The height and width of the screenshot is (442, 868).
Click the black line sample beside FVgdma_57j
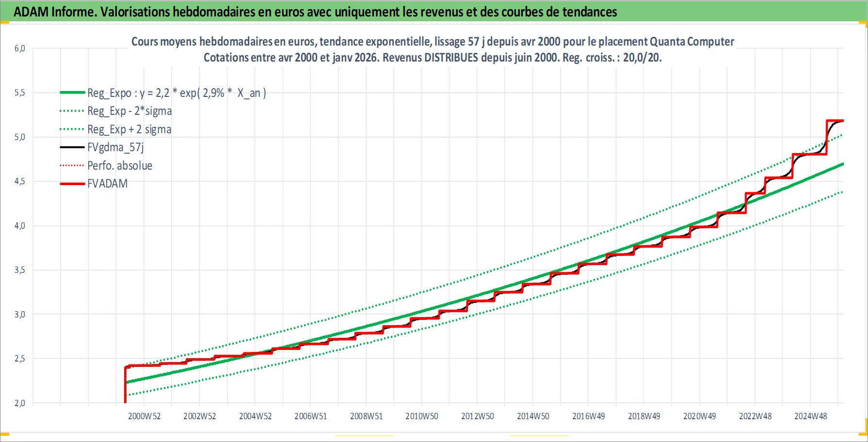72,147
